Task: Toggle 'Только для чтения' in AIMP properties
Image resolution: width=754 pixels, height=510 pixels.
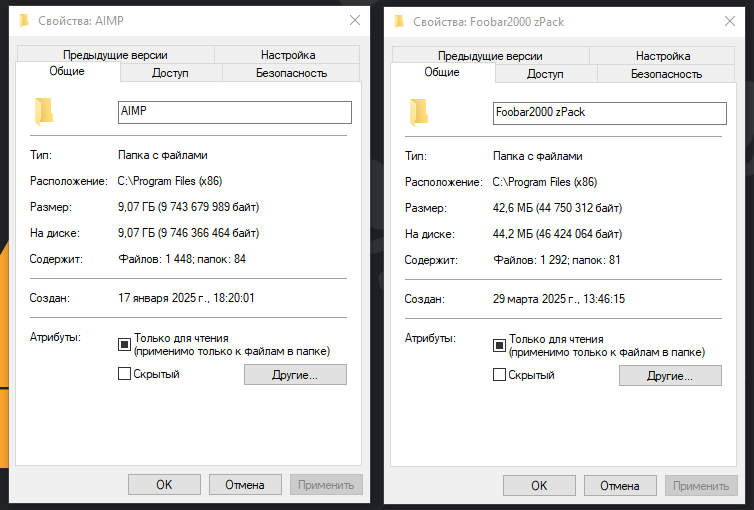Action: (125, 345)
